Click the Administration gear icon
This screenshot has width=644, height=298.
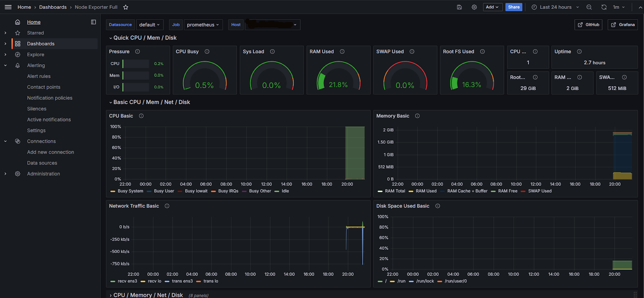(x=18, y=174)
